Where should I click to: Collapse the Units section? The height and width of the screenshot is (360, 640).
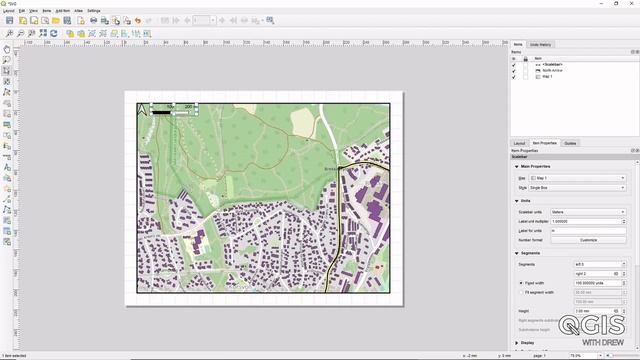pos(517,201)
